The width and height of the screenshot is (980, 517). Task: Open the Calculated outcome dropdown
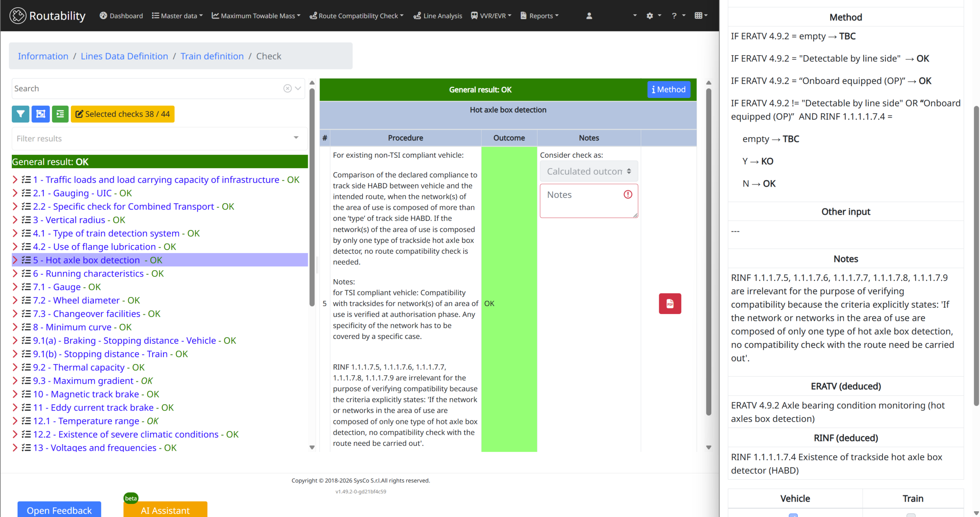pos(588,171)
